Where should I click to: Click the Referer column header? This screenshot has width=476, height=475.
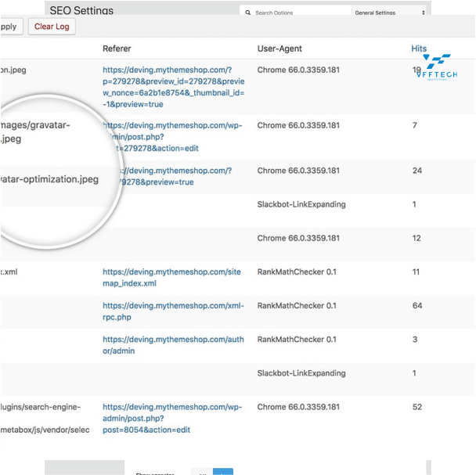coord(117,49)
